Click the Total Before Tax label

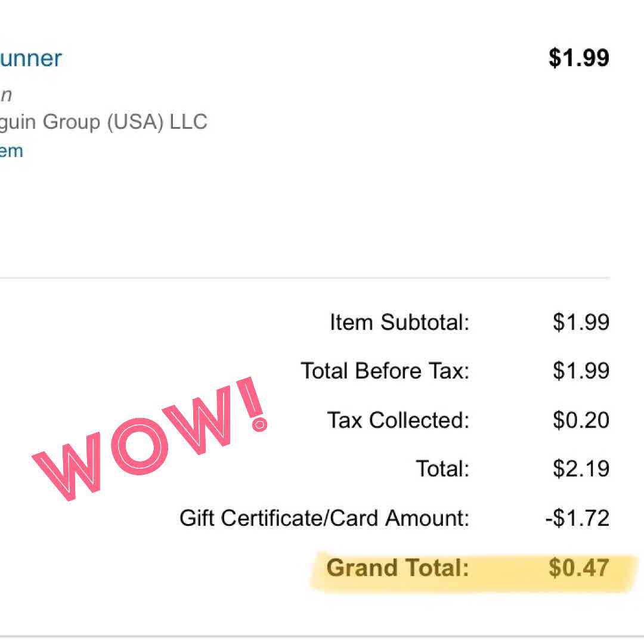click(385, 371)
